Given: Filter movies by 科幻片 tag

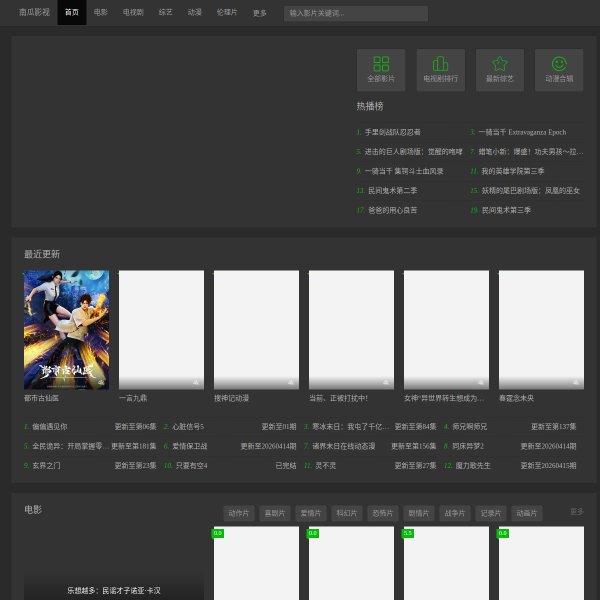Looking at the screenshot, I should click(x=347, y=513).
